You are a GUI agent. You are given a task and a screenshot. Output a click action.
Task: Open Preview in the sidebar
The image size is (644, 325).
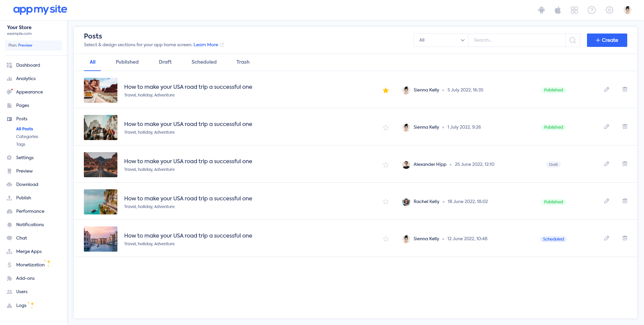pos(24,171)
